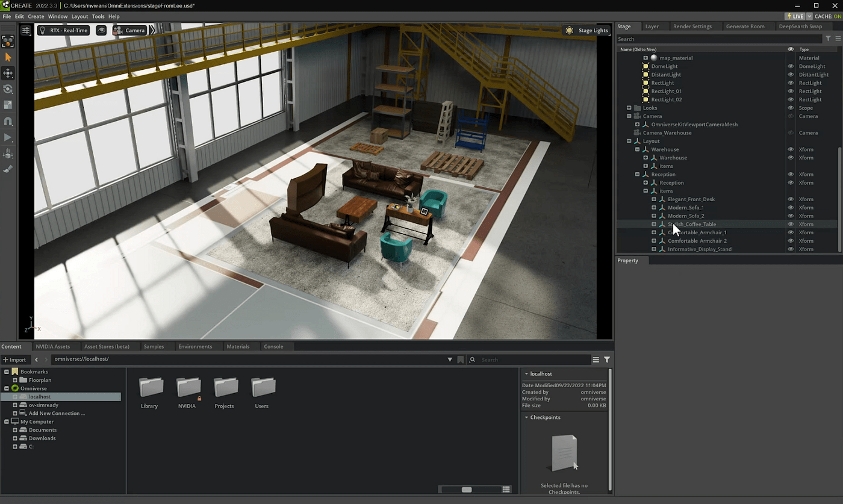Adjust the thumbnail size slider

467,490
